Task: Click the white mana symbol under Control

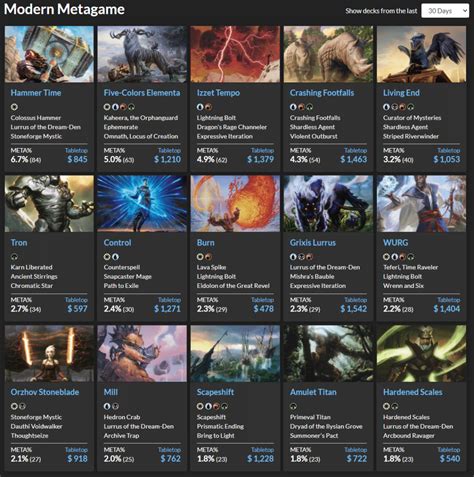Action: point(107,257)
